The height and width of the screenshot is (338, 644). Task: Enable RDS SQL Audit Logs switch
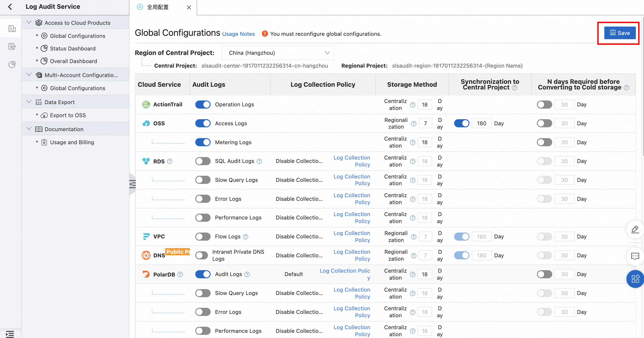(x=203, y=161)
